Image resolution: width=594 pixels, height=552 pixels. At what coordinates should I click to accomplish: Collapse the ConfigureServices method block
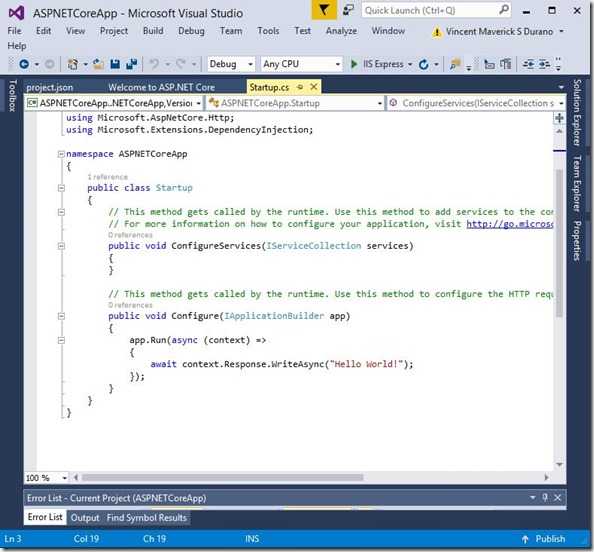click(61, 246)
